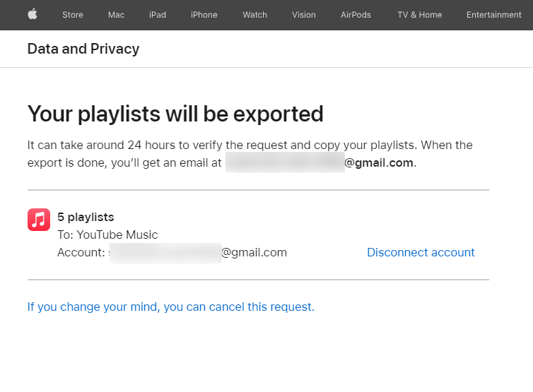Viewport: 533px width, 392px height.
Task: Open the Store menu item
Action: pyautogui.click(x=73, y=15)
